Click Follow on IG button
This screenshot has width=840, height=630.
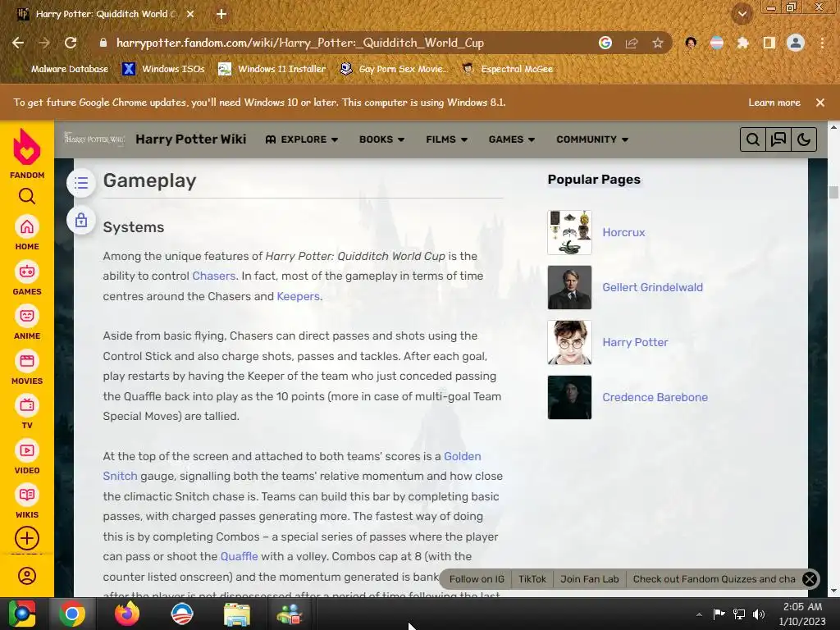477,579
